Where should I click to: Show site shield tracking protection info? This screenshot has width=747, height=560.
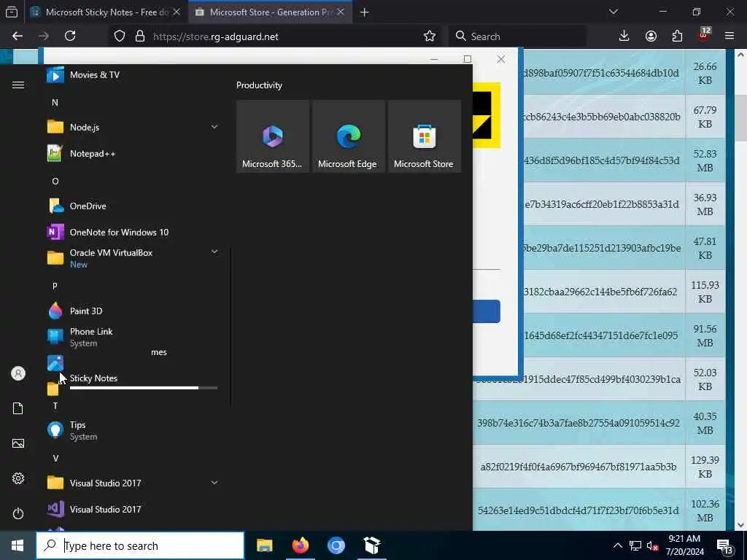coord(120,36)
